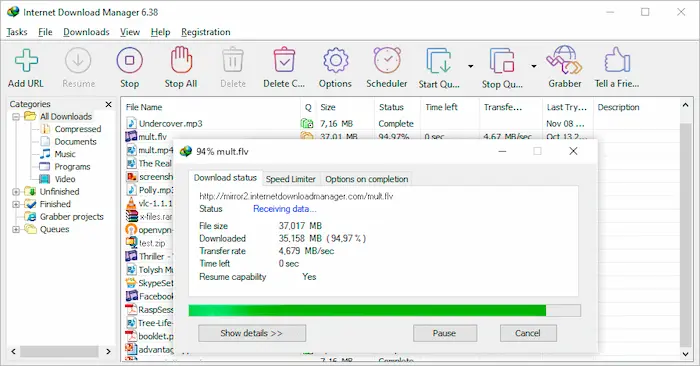
Task: Select mult.flv row in download list
Action: point(152,137)
